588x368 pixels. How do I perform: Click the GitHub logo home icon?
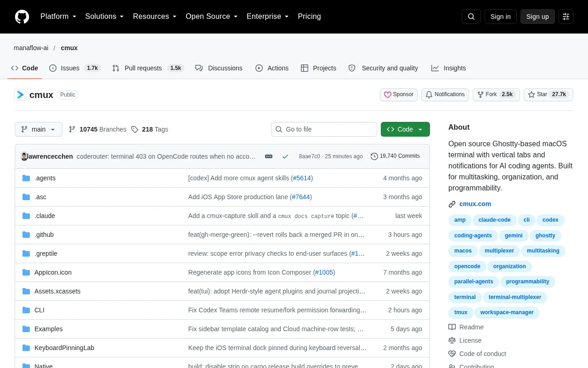22,17
